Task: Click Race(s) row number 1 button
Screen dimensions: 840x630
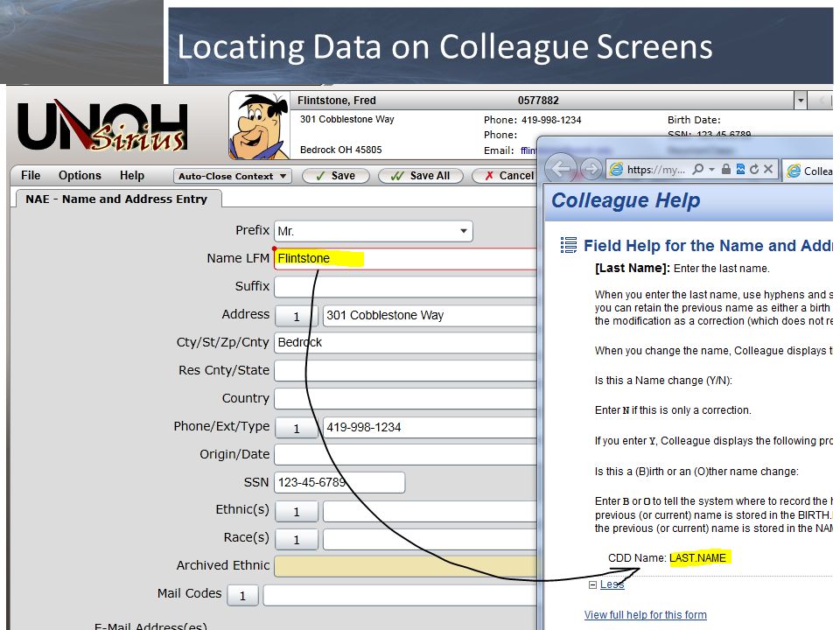Action: pyautogui.click(x=297, y=540)
